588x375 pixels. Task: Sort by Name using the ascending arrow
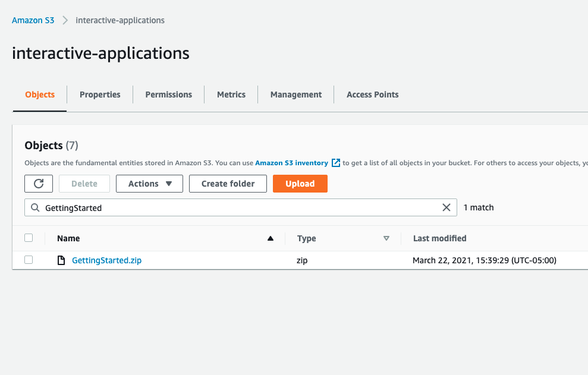coord(271,238)
